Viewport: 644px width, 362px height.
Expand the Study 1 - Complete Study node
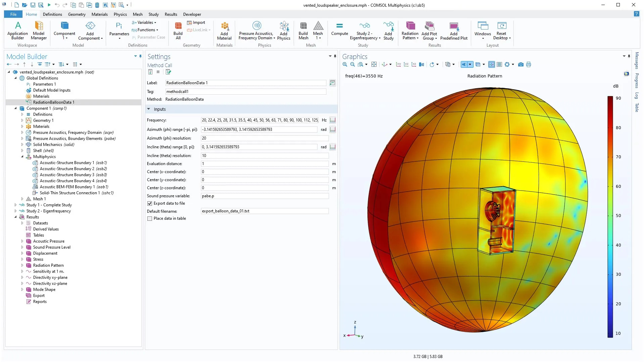pos(15,205)
